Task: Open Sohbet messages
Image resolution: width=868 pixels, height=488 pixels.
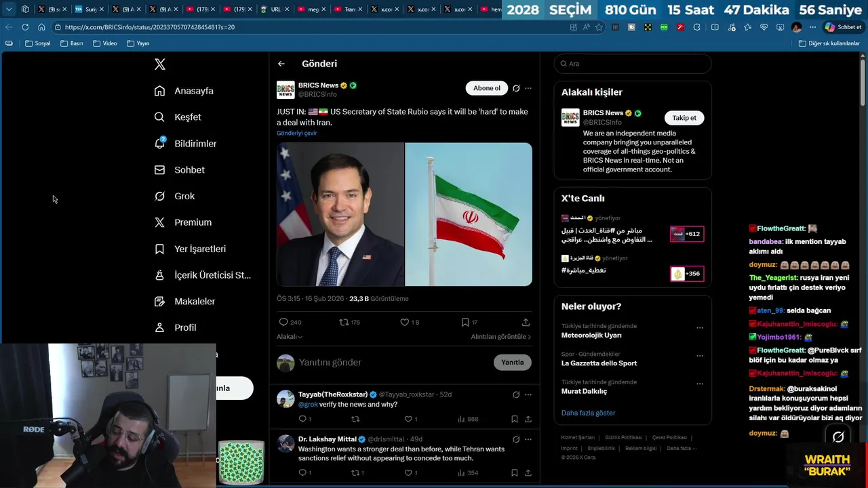Action: 179,170
